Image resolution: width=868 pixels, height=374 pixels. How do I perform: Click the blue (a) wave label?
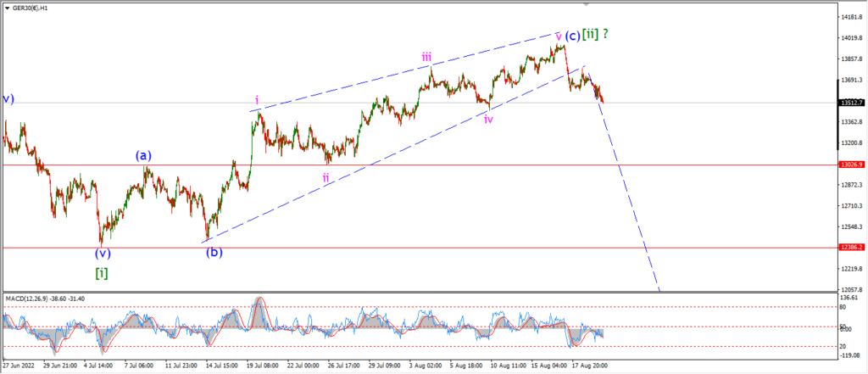pos(144,156)
